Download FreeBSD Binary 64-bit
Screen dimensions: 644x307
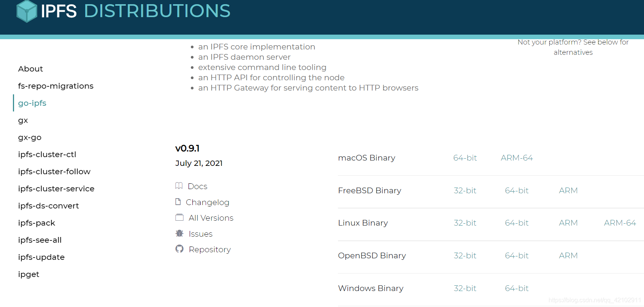point(517,191)
